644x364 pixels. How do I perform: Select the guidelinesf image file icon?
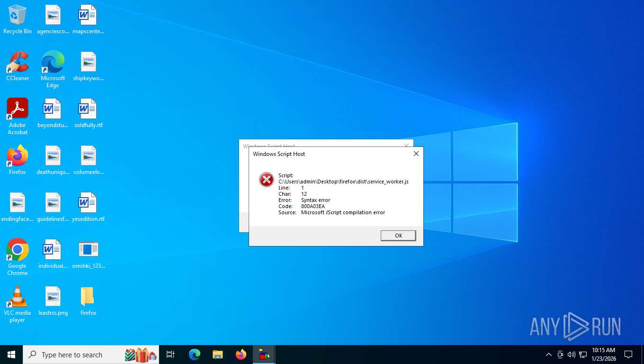pos(53,207)
